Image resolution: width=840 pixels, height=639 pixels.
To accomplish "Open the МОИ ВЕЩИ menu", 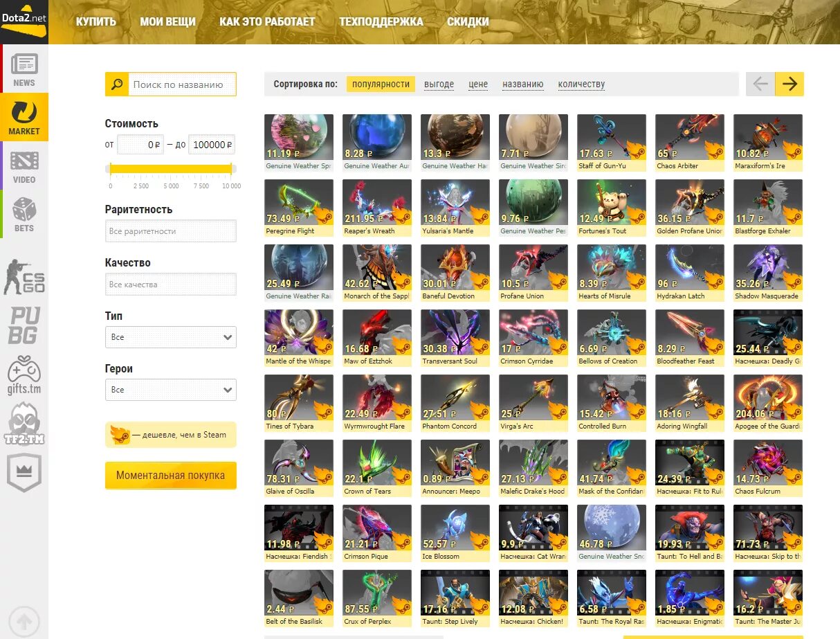I will (x=167, y=21).
